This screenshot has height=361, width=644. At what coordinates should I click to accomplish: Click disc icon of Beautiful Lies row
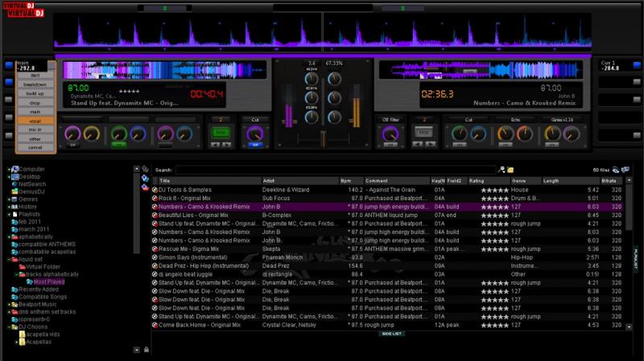155,215
